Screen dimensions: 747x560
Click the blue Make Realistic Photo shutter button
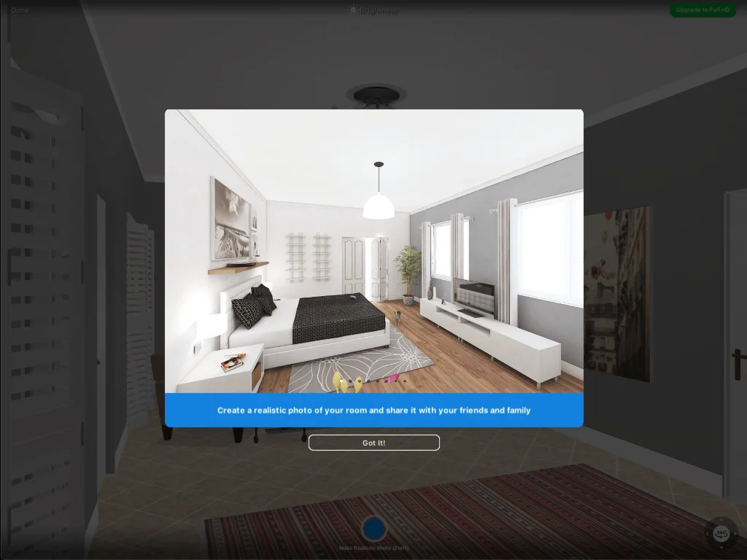pos(374,528)
